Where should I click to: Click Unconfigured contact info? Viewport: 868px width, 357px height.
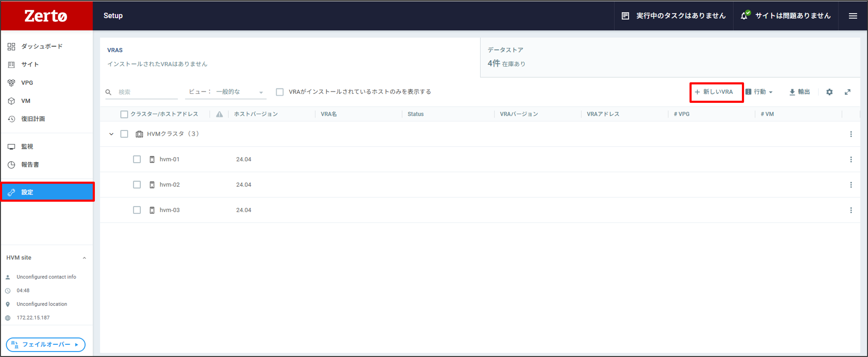[x=46, y=277]
